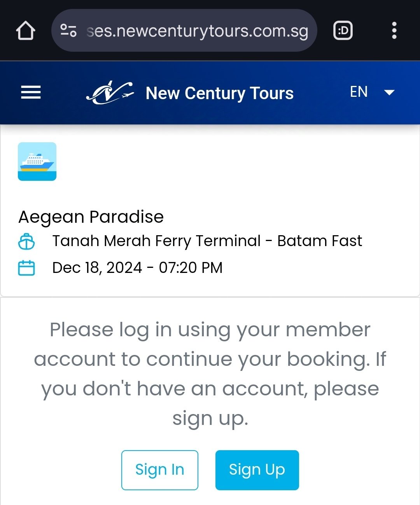Focus the newcenturytours.com.sg address bar
420x505 pixels.
tap(198, 31)
